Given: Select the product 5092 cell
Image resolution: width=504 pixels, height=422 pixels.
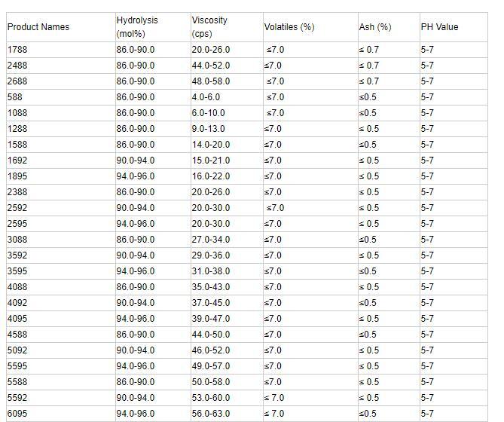Looking at the screenshot, I should (x=17, y=350).
